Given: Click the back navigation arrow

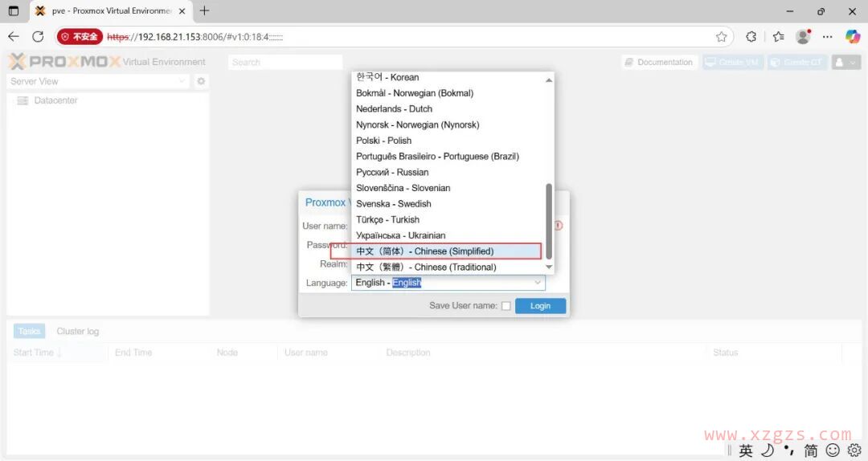Looking at the screenshot, I should click(x=13, y=36).
